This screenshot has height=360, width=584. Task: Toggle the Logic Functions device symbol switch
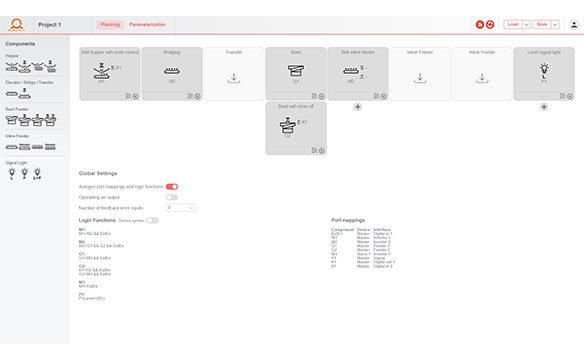tap(152, 220)
